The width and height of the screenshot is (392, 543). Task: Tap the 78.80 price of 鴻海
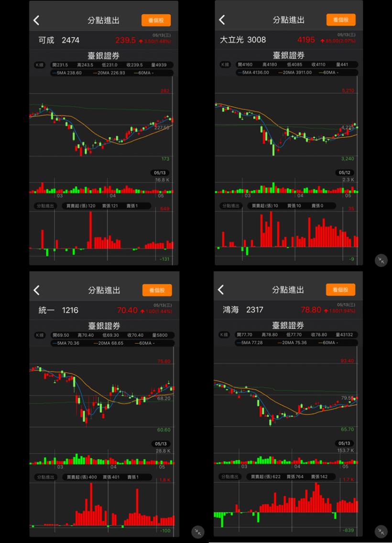click(x=311, y=310)
